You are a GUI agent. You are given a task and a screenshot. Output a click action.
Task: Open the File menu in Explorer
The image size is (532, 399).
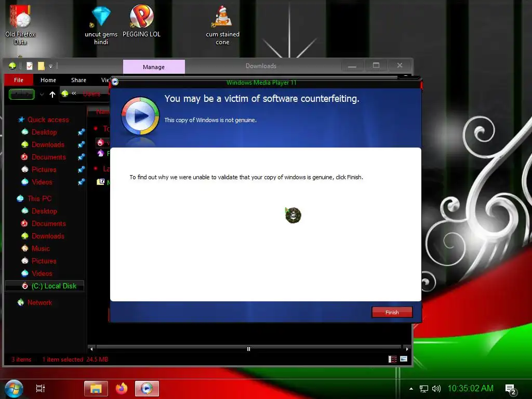(19, 80)
